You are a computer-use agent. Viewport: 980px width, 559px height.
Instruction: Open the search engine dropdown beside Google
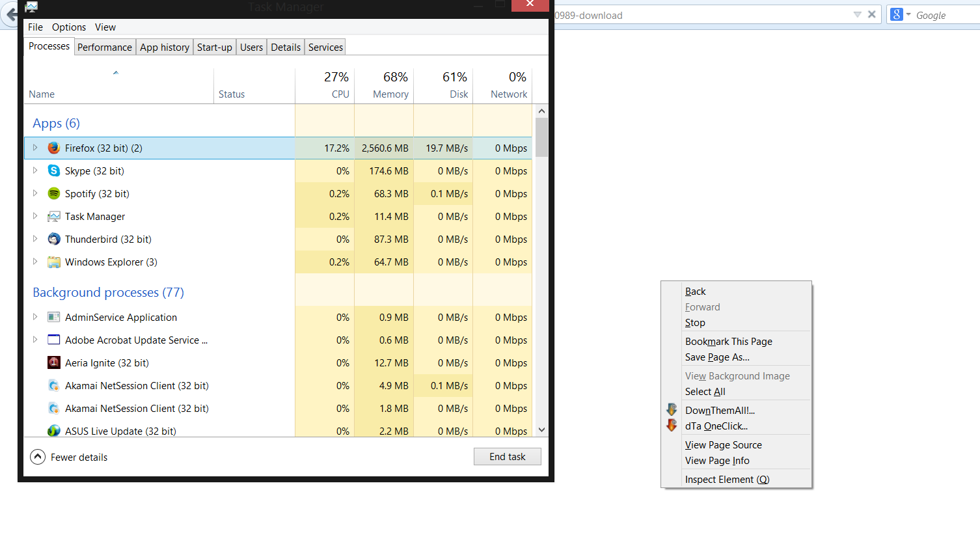click(900, 15)
